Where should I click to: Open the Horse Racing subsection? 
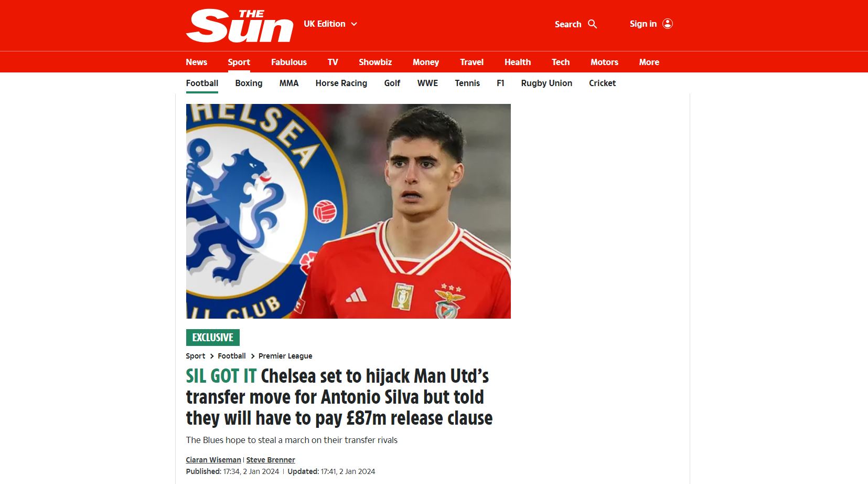(x=341, y=83)
